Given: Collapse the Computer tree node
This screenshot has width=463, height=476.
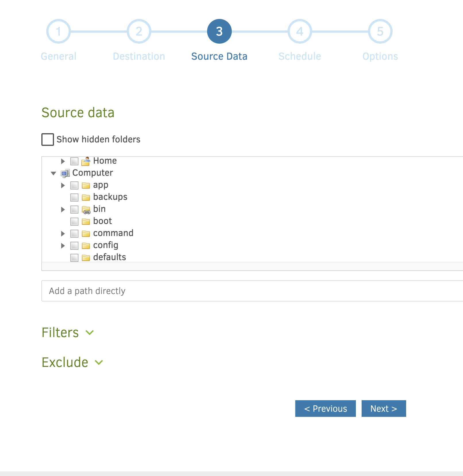Looking at the screenshot, I should point(53,173).
